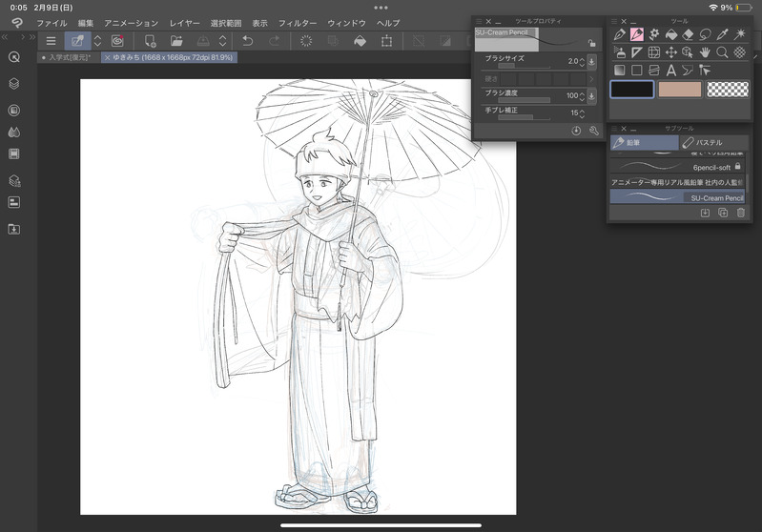Open brush size dropdown button
Viewport: 762px width, 532px height.
[591, 61]
